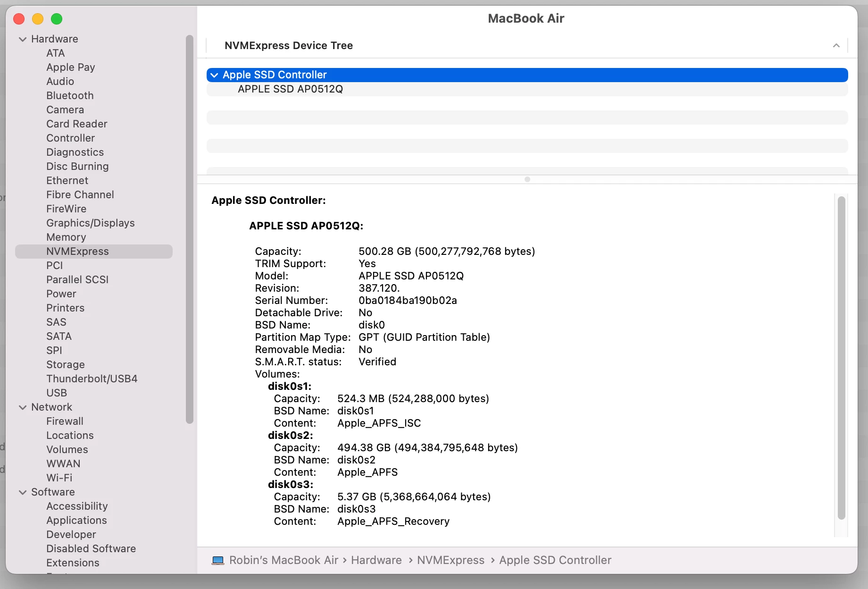Open the Audio hardware entry
This screenshot has height=589, width=868.
(60, 82)
